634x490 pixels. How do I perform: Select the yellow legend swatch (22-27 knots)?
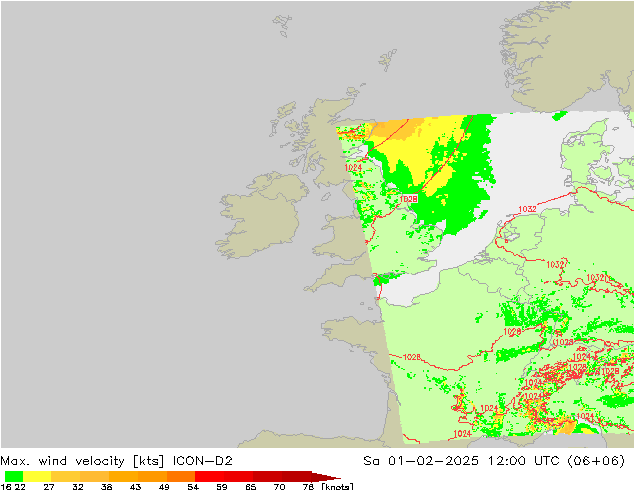click(x=37, y=476)
